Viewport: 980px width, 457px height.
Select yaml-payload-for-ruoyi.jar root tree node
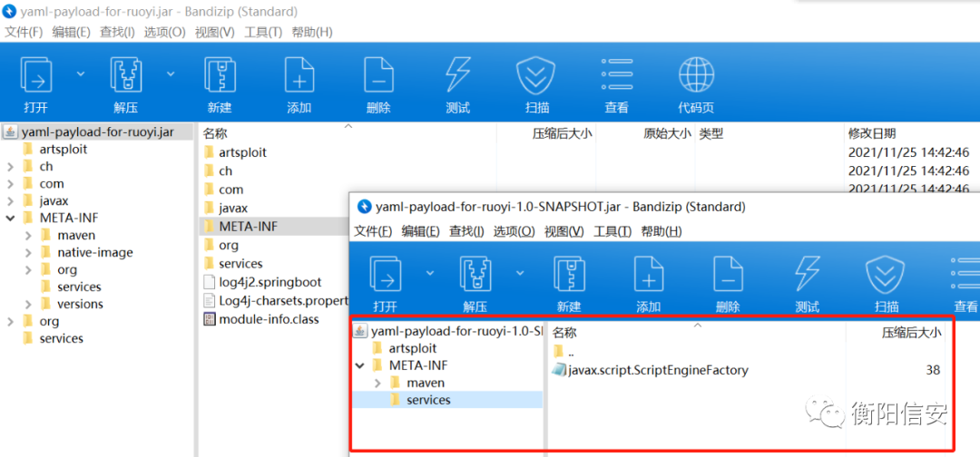click(97, 131)
